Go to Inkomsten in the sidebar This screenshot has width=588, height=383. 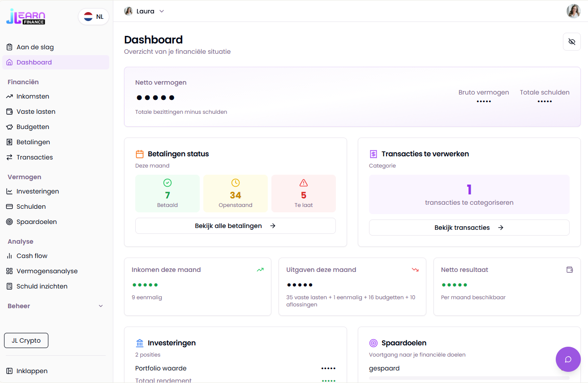coord(33,96)
